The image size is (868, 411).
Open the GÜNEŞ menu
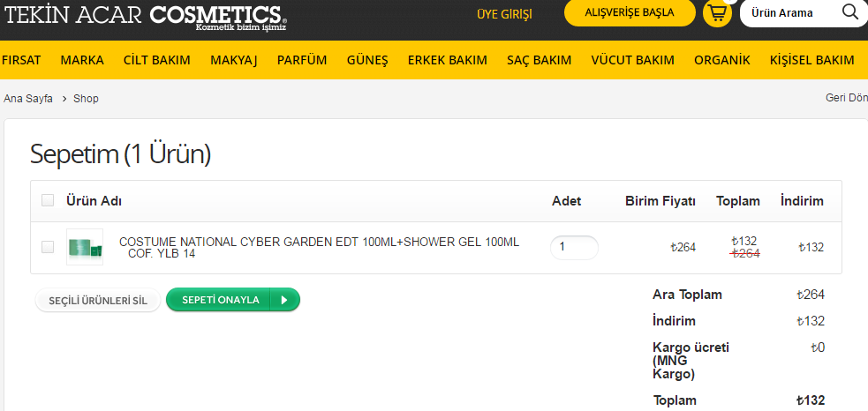tap(367, 60)
